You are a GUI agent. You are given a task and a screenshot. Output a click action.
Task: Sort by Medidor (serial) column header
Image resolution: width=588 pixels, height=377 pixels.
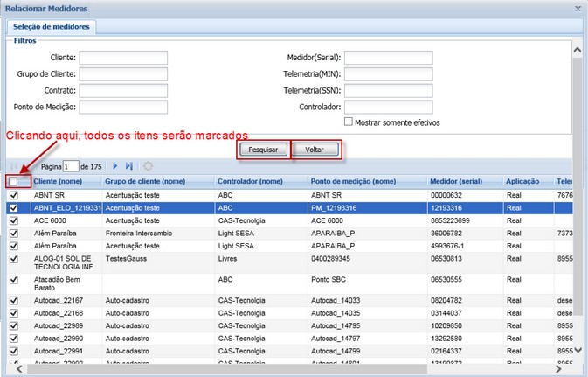click(462, 181)
